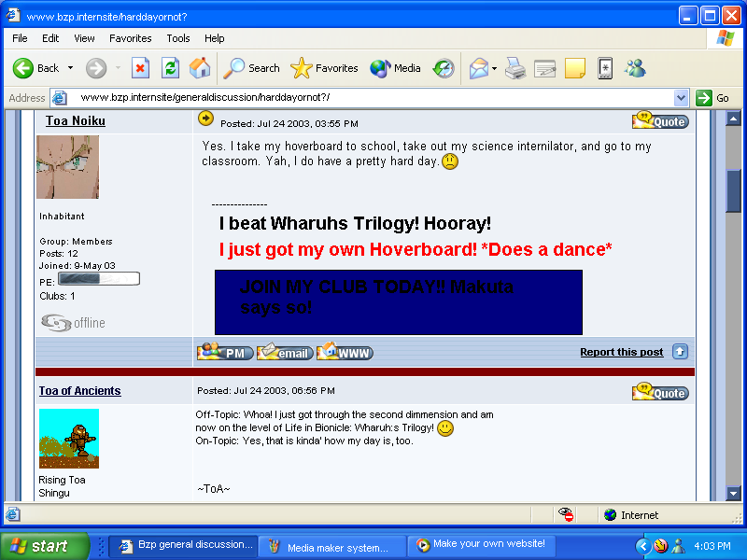The image size is (747, 560).
Task: Click the email button under Toa Noiku's post
Action: coord(285,352)
